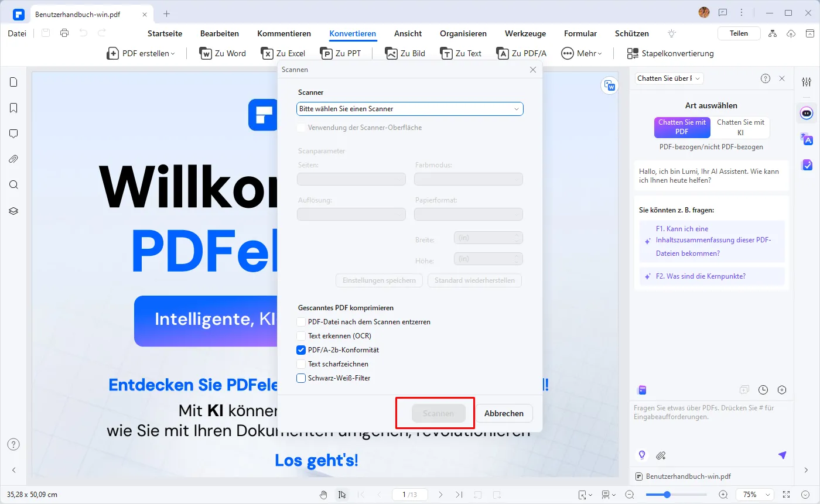Enable Text erkennen (OCR)

[300, 335]
